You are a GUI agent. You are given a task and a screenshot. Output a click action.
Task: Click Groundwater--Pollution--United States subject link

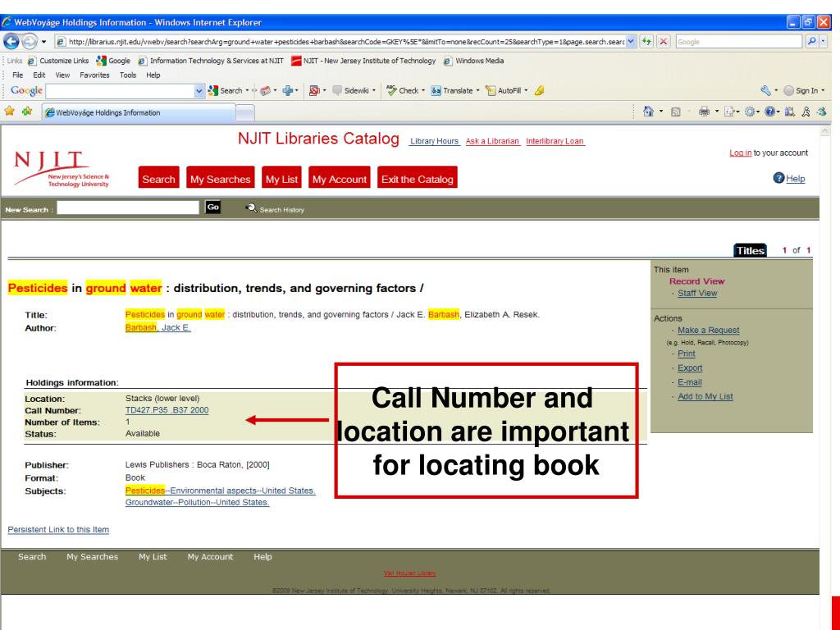pos(197,502)
